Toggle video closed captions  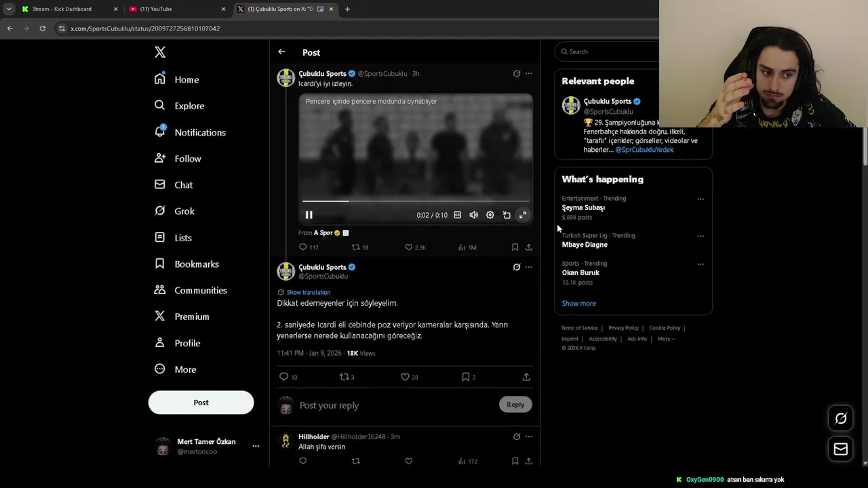(458, 215)
